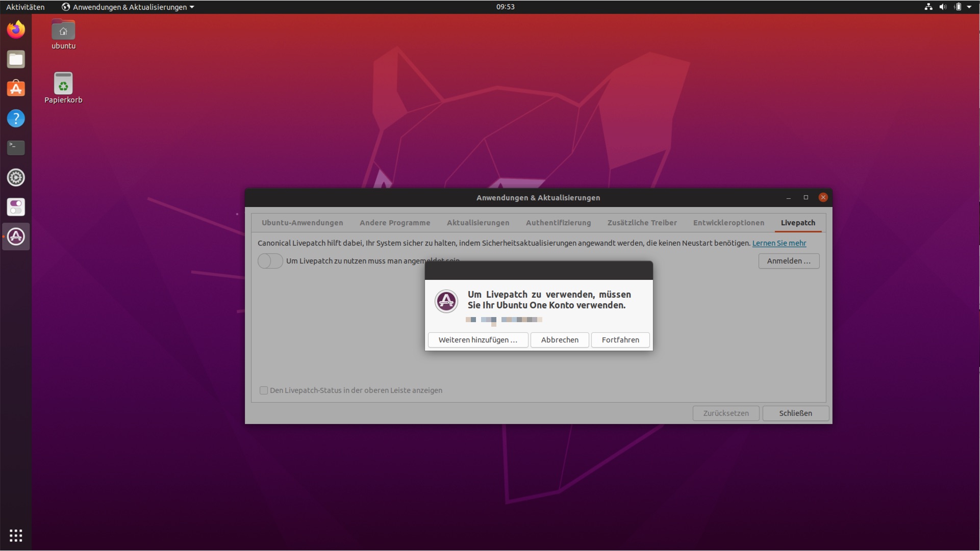This screenshot has height=551, width=980.
Task: Open the Aktualisierungen tab
Action: pyautogui.click(x=478, y=223)
